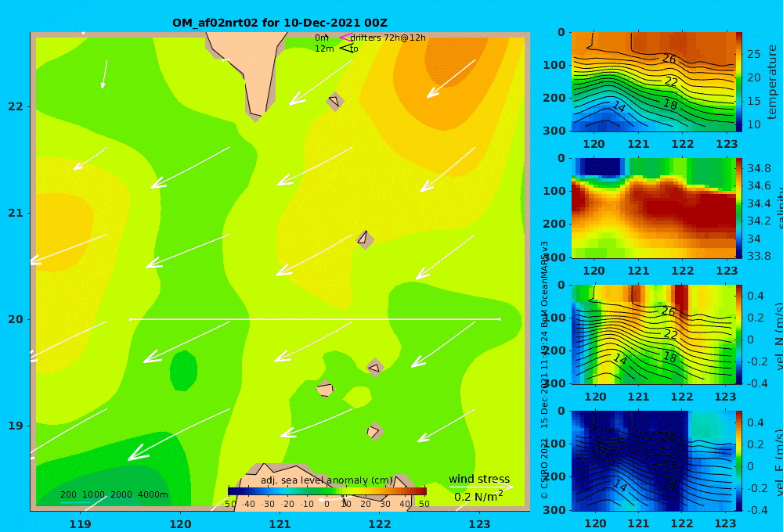Screen dimensions: 783x532
Task: Click the wind stress reference arrow
Action: 481,487
